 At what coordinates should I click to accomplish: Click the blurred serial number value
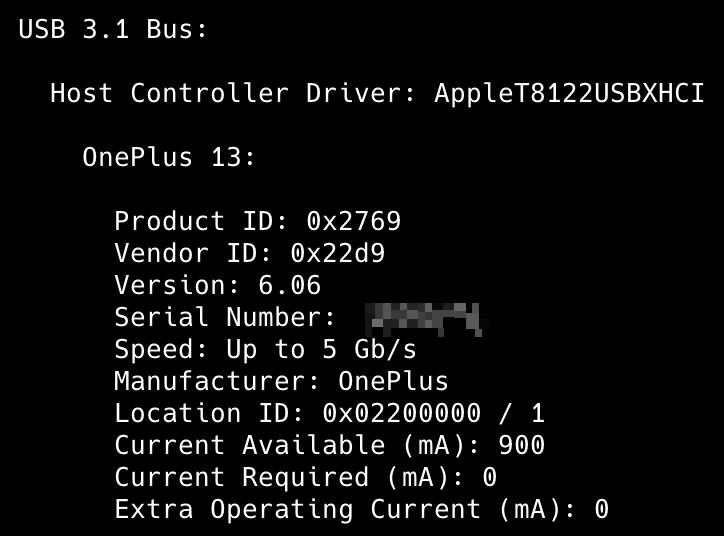pyautogui.click(x=424, y=317)
